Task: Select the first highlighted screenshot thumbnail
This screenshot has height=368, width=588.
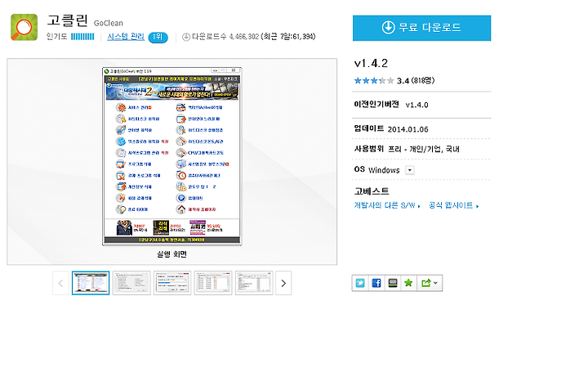Action: click(x=91, y=283)
